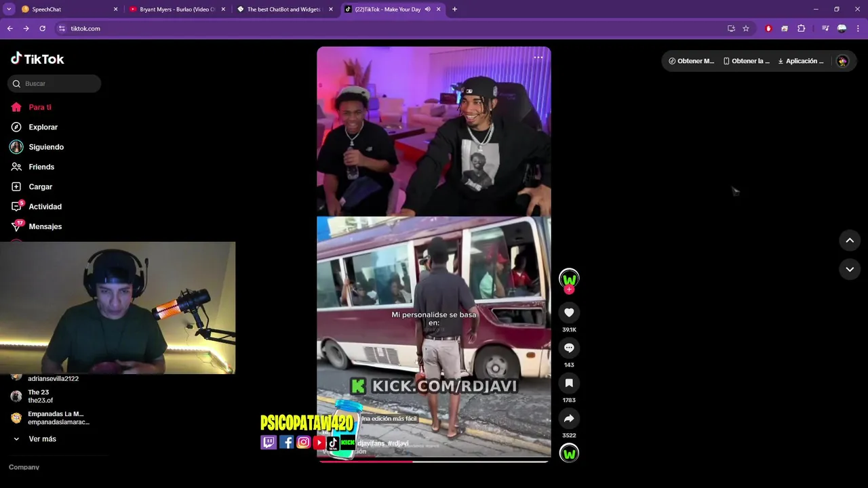Viewport: 868px width, 488px height.
Task: Go to the previous video with up arrow
Action: (850, 241)
